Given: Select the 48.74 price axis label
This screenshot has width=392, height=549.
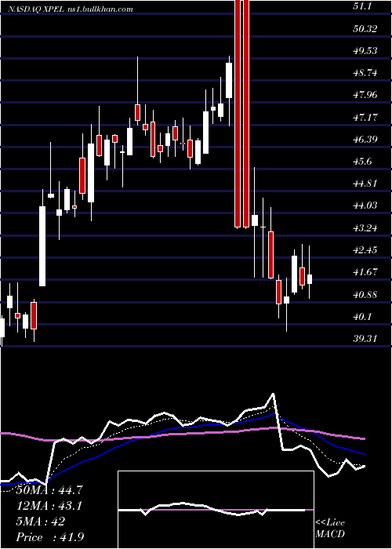Looking at the screenshot, I should tap(365, 73).
